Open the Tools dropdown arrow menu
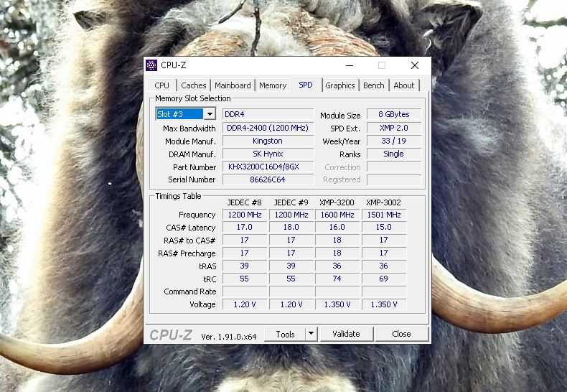Viewport: 567px width, 392px height. coord(311,334)
